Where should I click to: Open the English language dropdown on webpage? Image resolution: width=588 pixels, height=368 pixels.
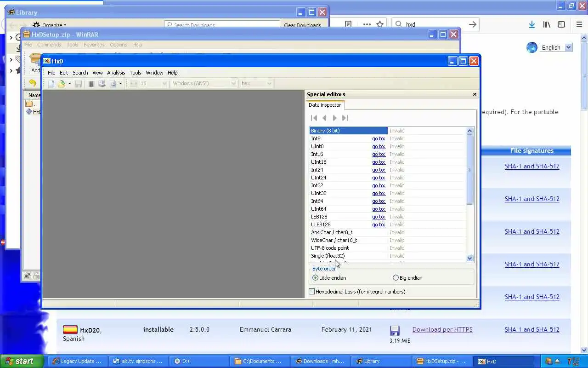(x=556, y=47)
